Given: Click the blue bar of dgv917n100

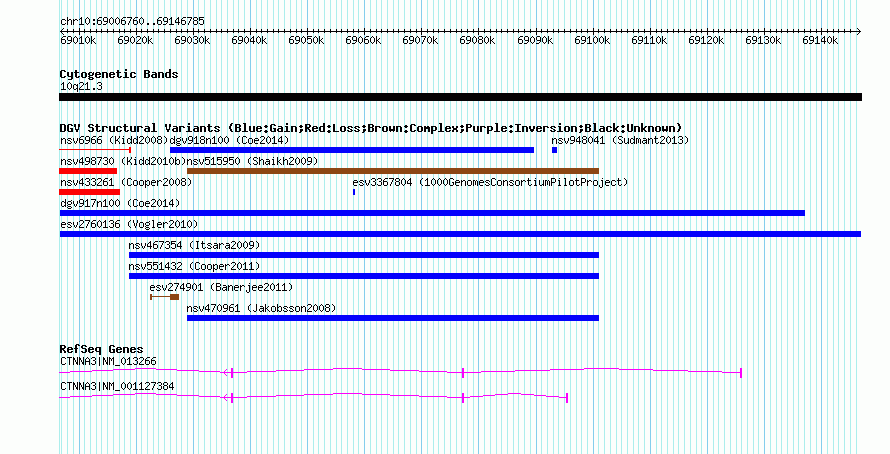Looking at the screenshot, I should (432, 213).
